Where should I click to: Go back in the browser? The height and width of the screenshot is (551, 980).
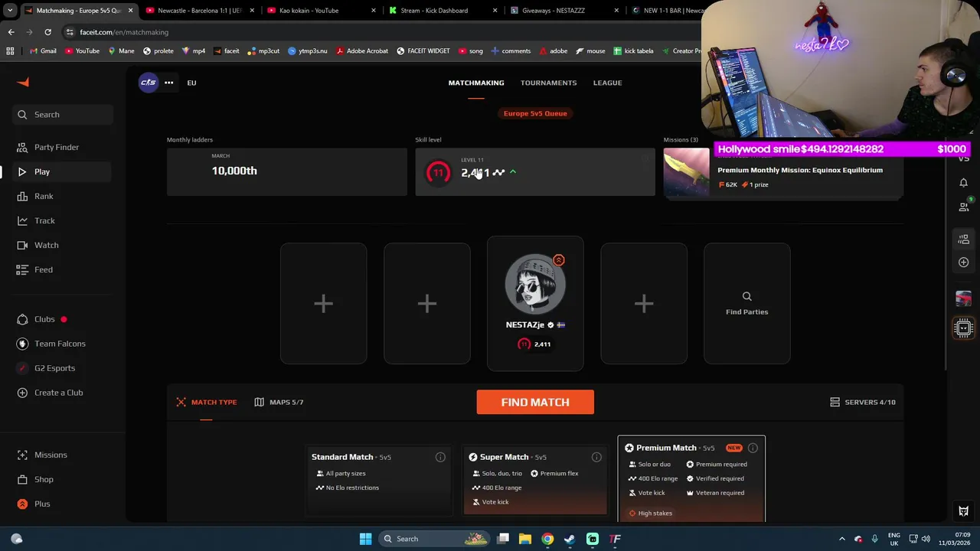click(11, 32)
